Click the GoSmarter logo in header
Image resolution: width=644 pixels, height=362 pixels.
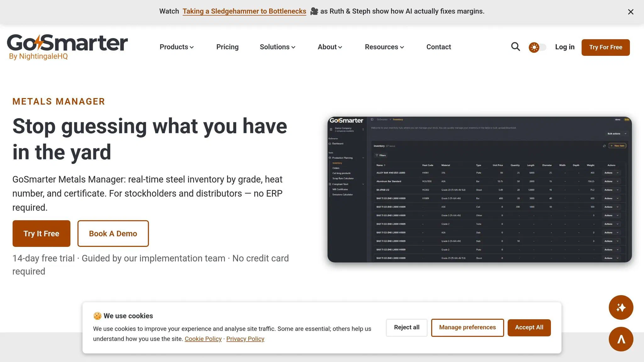(67, 47)
